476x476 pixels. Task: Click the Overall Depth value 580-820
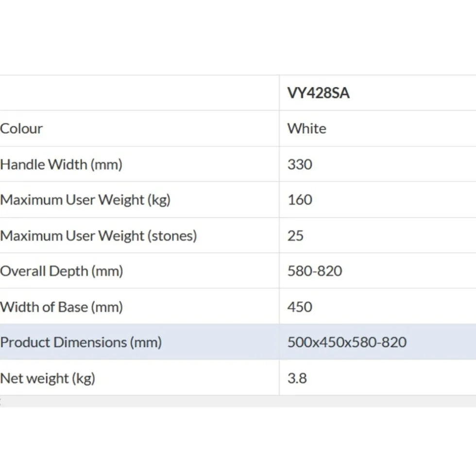(x=315, y=271)
